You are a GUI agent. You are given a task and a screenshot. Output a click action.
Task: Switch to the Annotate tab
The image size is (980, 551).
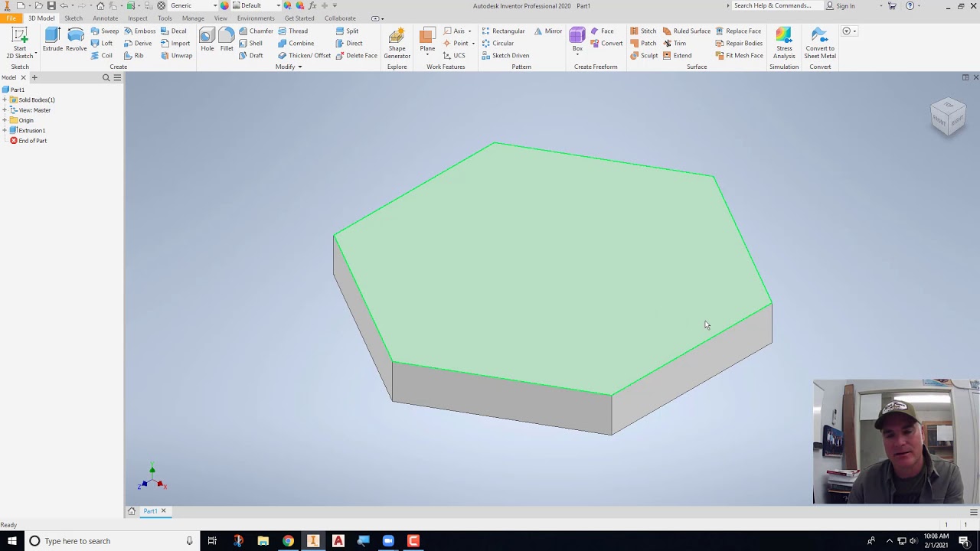pos(105,18)
